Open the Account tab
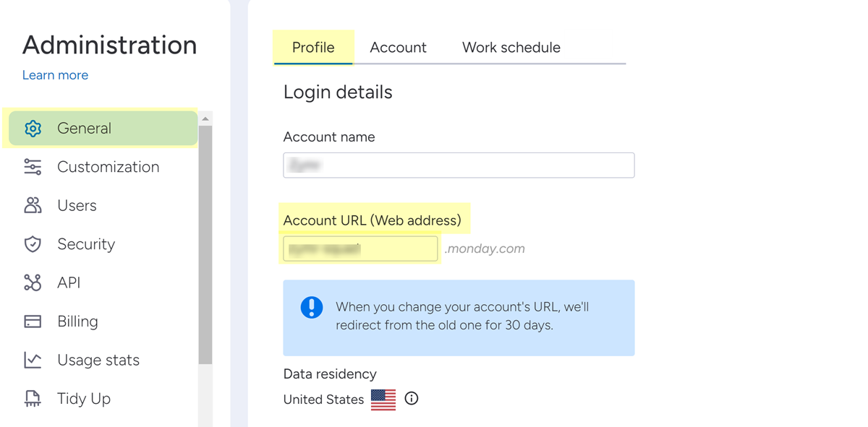868x427 pixels. pyautogui.click(x=398, y=48)
